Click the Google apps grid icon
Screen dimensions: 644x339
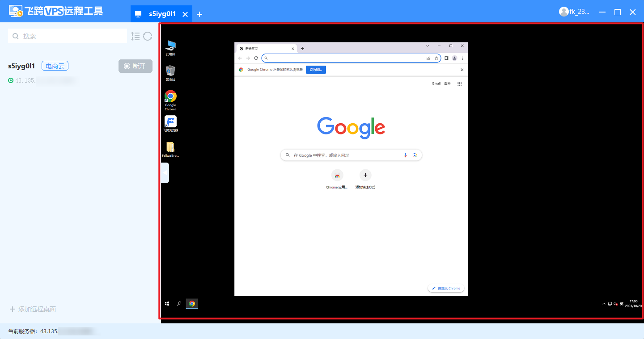459,84
